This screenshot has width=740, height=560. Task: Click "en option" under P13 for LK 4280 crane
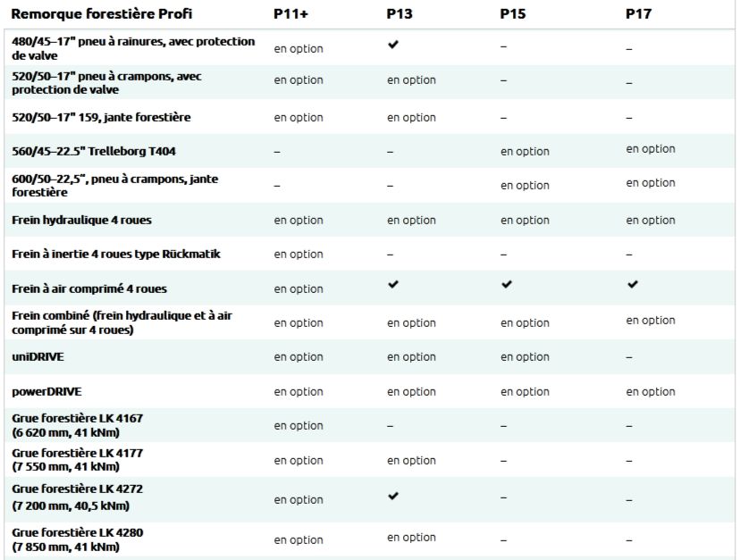pyautogui.click(x=411, y=538)
